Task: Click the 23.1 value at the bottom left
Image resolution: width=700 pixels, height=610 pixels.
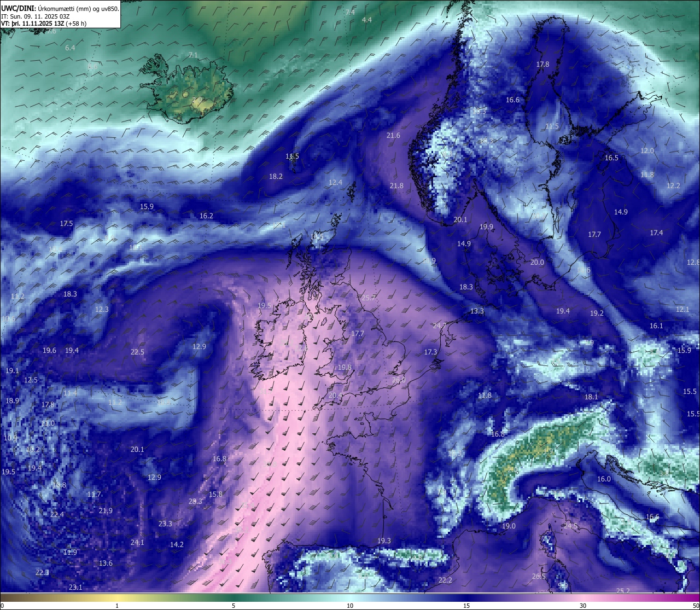Action: (x=75, y=588)
